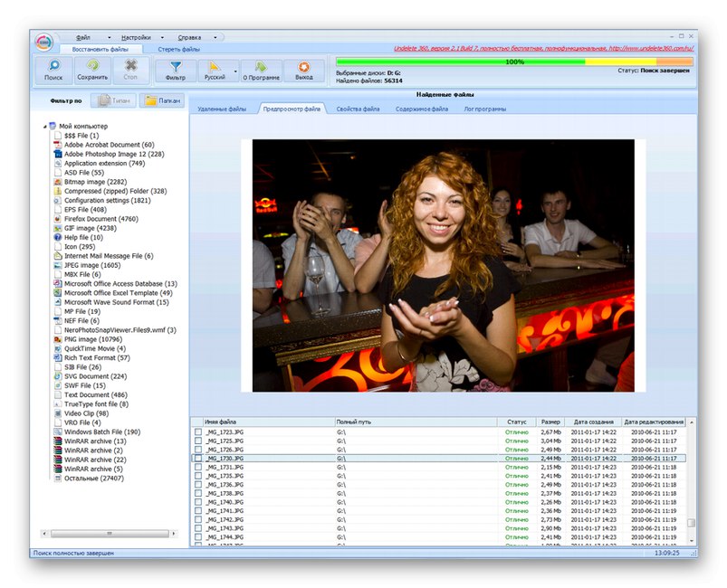
Task: Open the Русский language dropdown arrow
Action: (x=236, y=71)
